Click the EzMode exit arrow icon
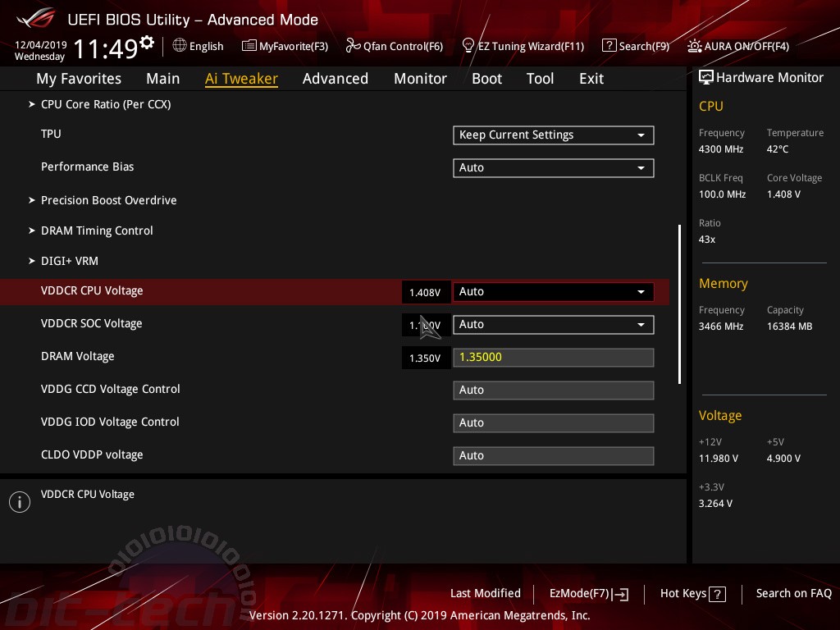The width and height of the screenshot is (840, 630). coord(620,594)
